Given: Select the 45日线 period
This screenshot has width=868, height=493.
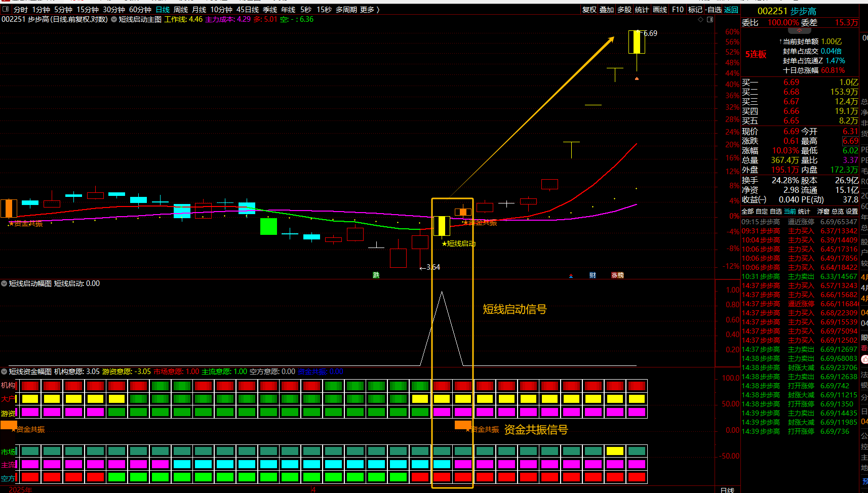Looking at the screenshot, I should pyautogui.click(x=248, y=10).
